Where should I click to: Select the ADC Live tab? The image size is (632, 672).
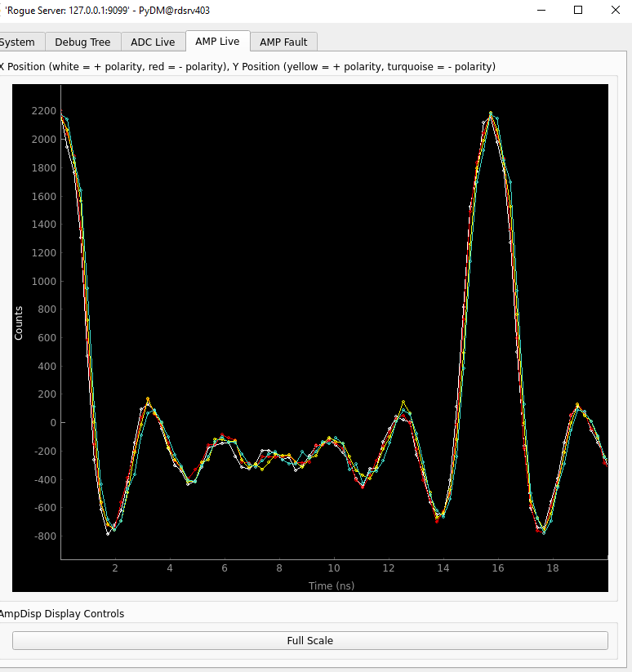click(x=153, y=42)
